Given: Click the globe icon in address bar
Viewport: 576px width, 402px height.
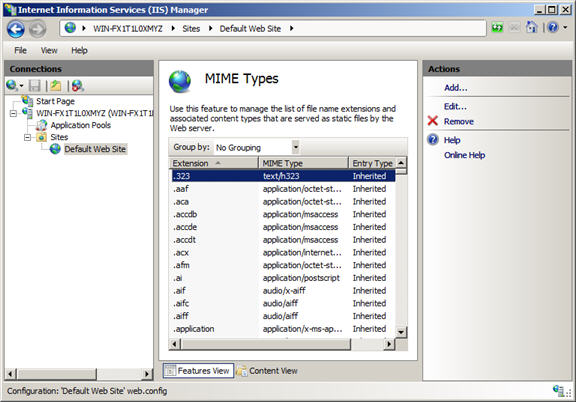Looking at the screenshot, I should click(70, 28).
